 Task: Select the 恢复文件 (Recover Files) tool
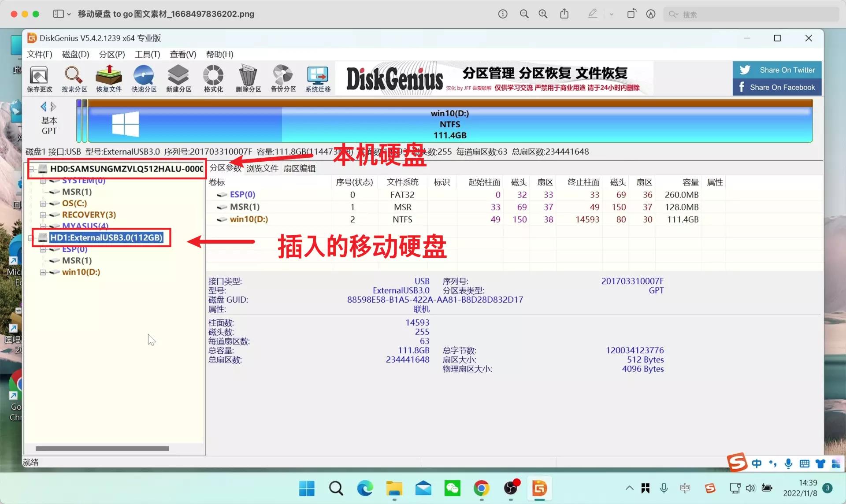tap(108, 78)
